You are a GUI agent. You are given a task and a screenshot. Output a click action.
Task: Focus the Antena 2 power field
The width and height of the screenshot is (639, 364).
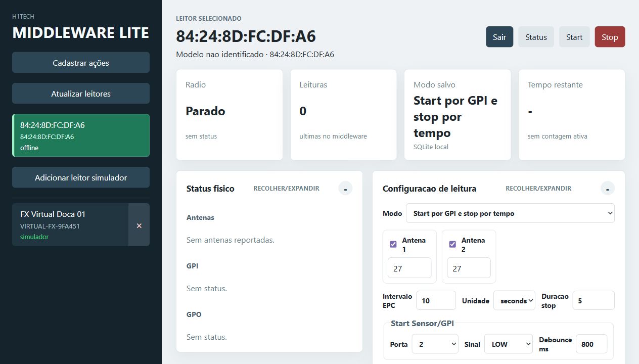pos(469,268)
